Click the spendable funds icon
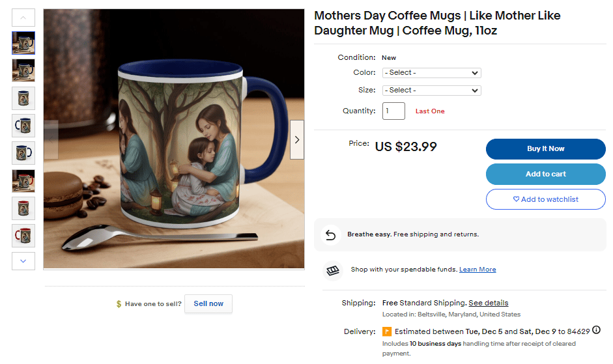613x364 pixels. pos(333,269)
